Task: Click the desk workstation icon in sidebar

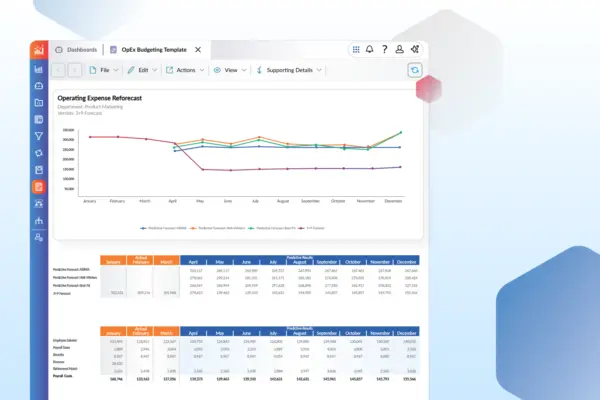Action: click(x=39, y=204)
